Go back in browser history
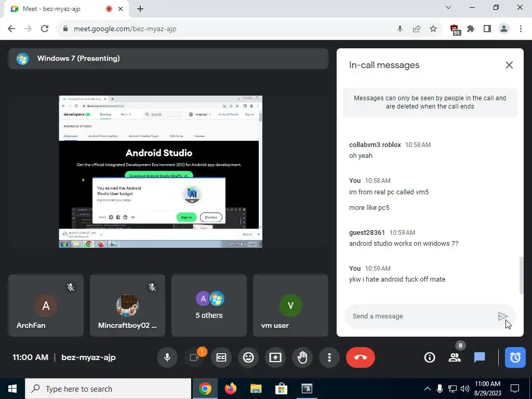Image resolution: width=532 pixels, height=399 pixels. coord(11,29)
